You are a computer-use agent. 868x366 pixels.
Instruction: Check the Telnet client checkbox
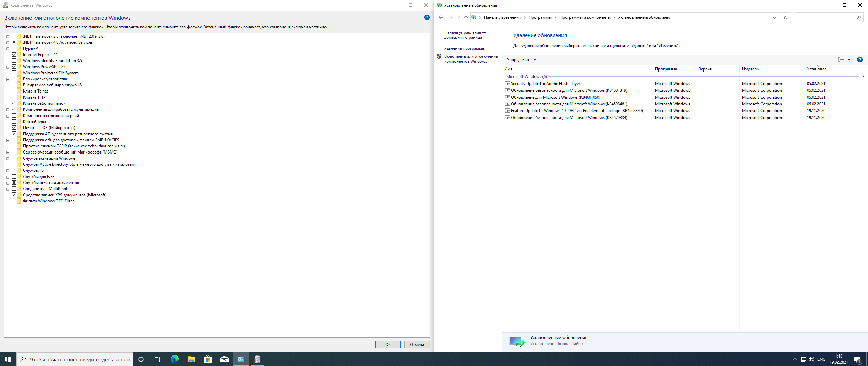tap(14, 91)
